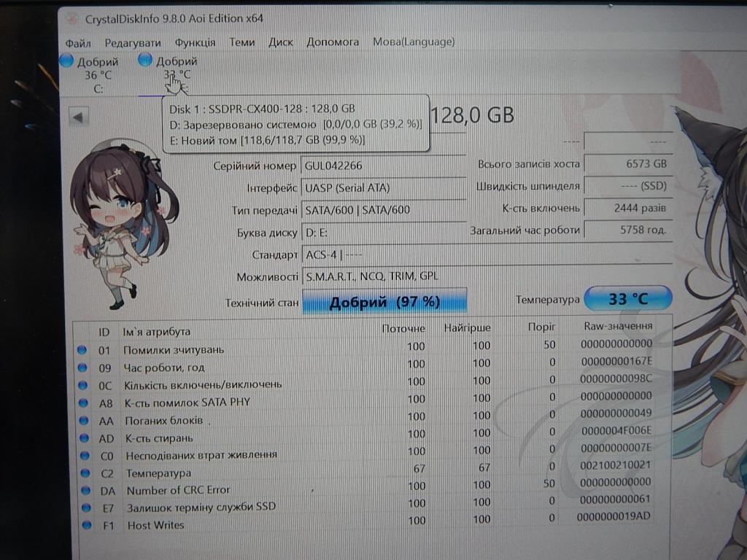The width and height of the screenshot is (747, 560).
Task: Select the Поганих блоків attribute row
Action: (371, 418)
